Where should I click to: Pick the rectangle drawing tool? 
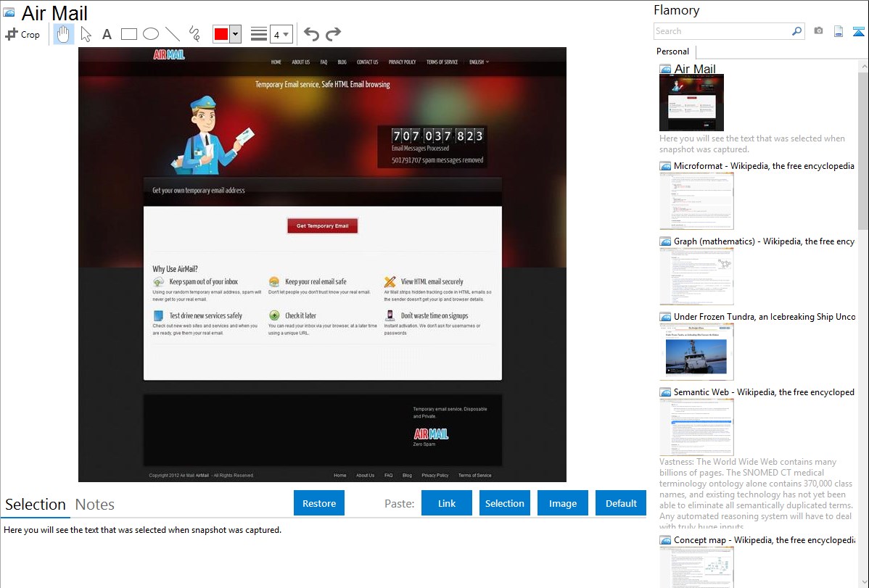coord(128,34)
